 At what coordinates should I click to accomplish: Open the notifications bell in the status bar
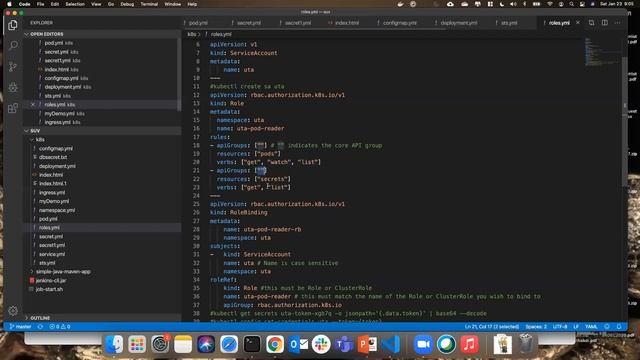point(619,327)
